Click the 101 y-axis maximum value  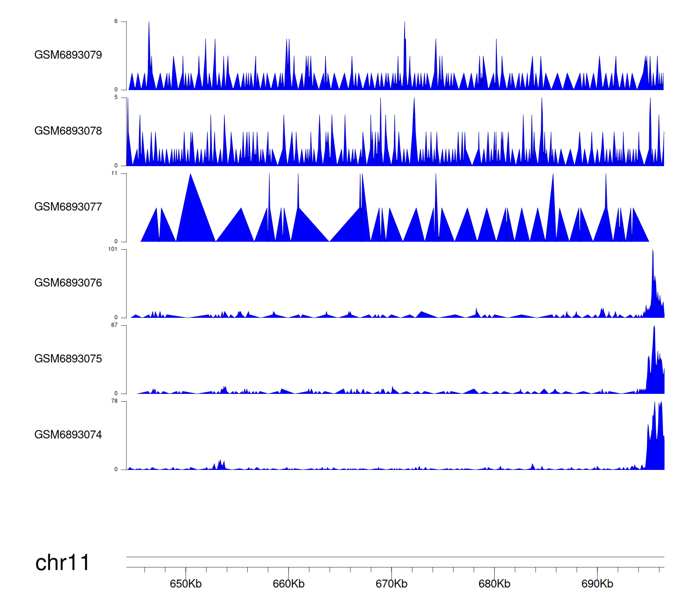tap(113, 249)
